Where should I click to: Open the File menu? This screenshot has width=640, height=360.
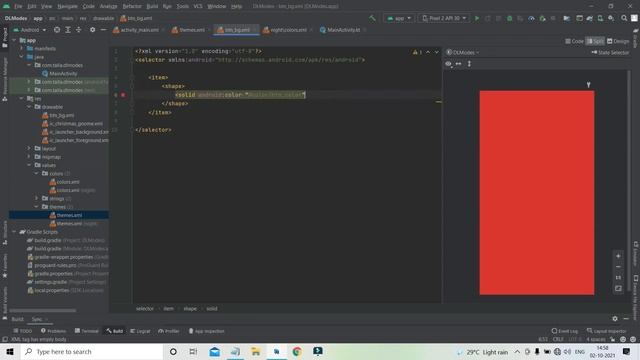click(18, 6)
